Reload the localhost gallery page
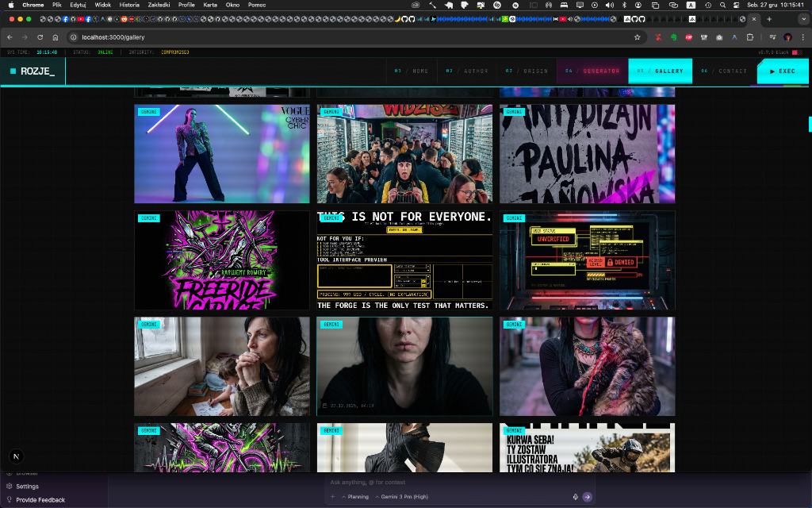Image resolution: width=812 pixels, height=508 pixels. pyautogui.click(x=40, y=37)
